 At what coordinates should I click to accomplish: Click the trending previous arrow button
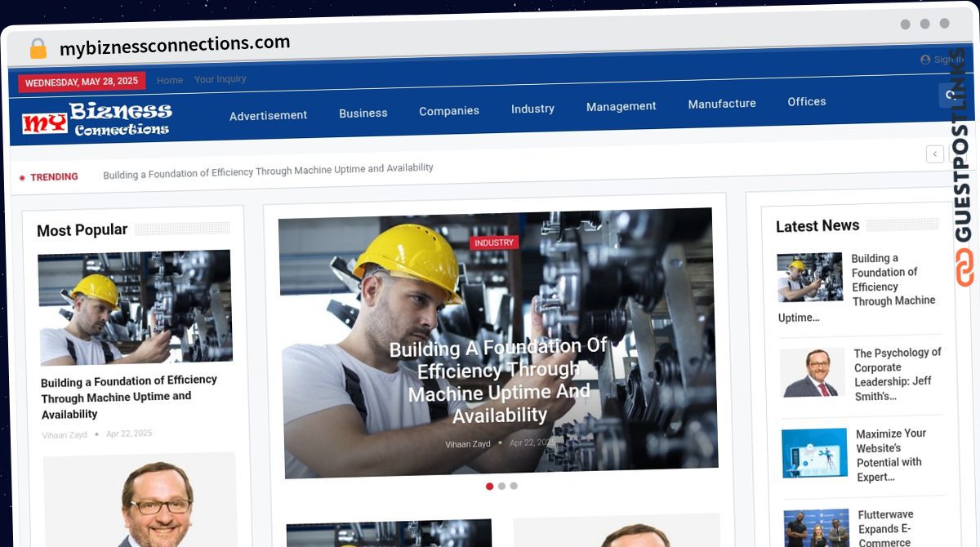(935, 154)
